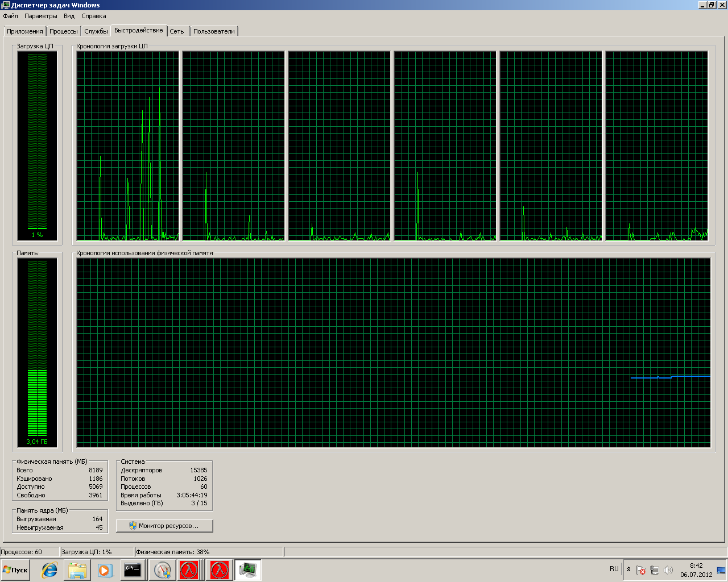Click the Кэшировано label
Viewport: 728px width, 582px height.
click(34, 479)
